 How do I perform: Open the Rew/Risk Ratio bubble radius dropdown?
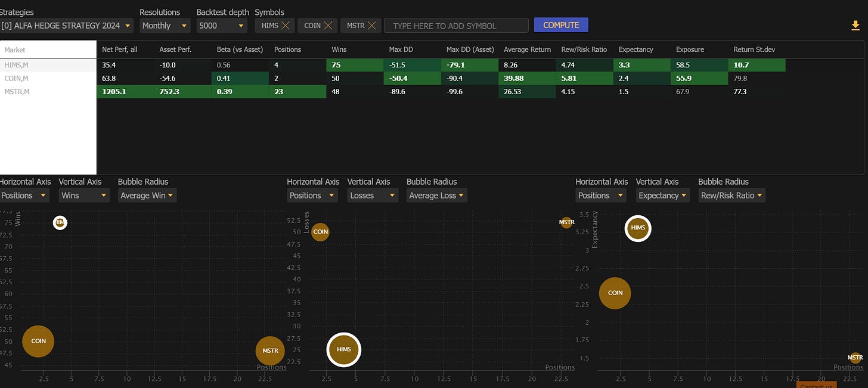(x=731, y=195)
